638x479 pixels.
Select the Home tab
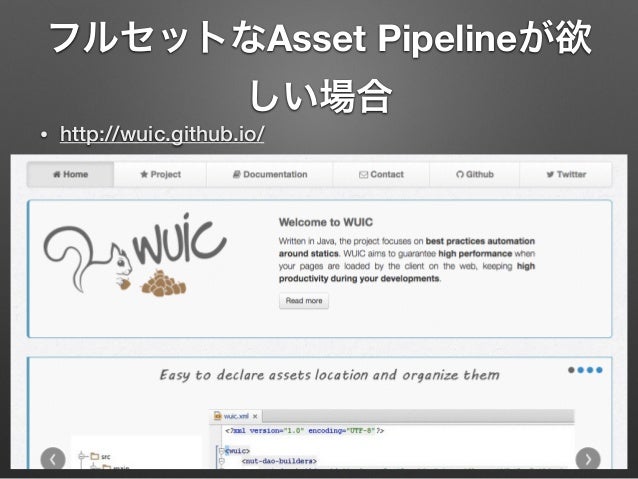pyautogui.click(x=70, y=175)
